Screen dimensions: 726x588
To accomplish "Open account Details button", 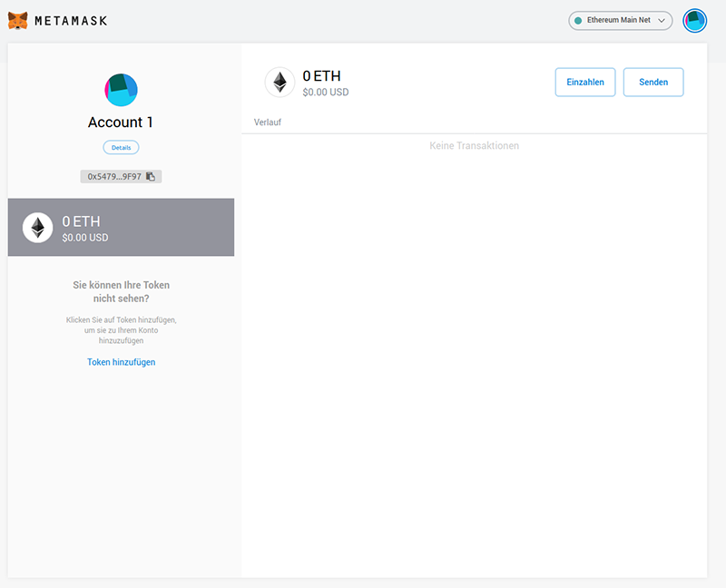I will click(x=121, y=147).
